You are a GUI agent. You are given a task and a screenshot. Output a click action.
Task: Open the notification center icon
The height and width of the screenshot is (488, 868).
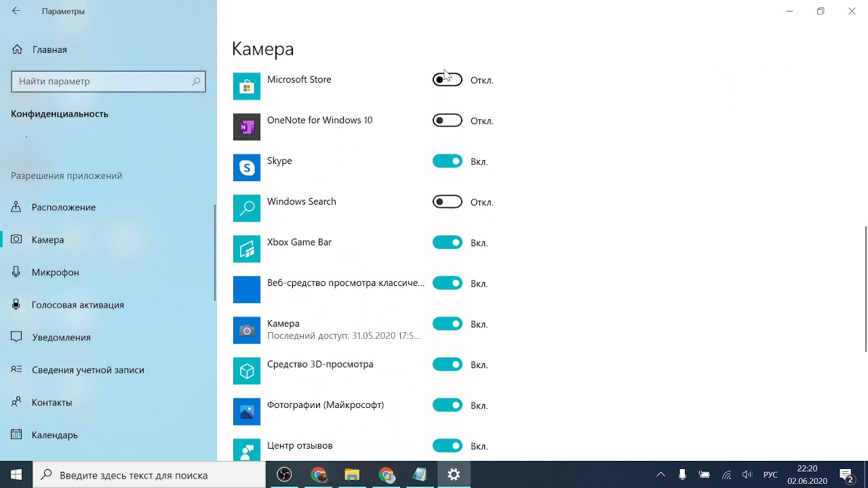846,475
